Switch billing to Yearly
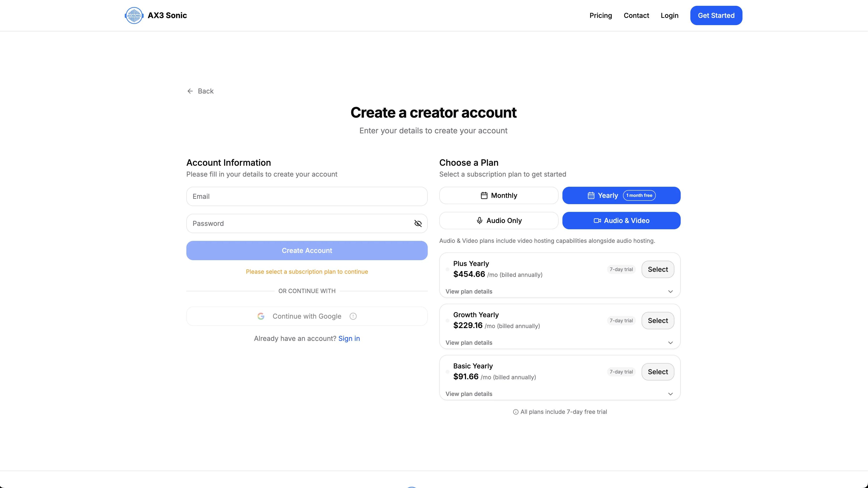The image size is (868, 488). coord(621,196)
